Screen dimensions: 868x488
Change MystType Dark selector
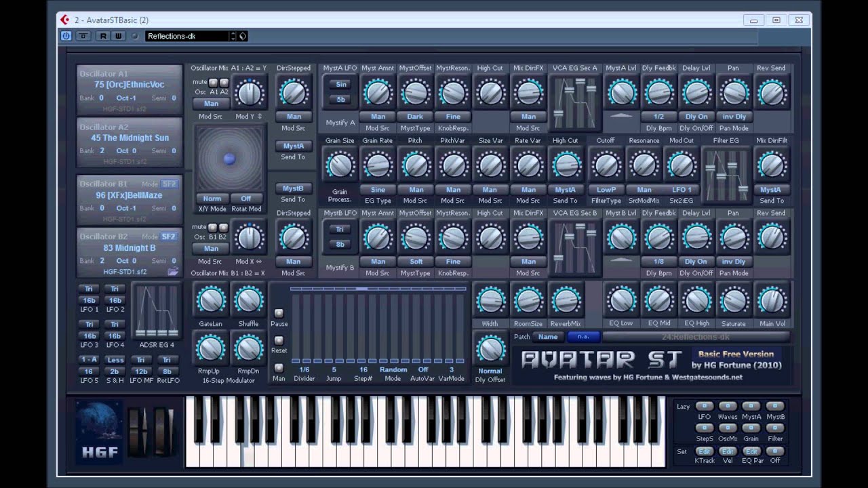coord(415,117)
